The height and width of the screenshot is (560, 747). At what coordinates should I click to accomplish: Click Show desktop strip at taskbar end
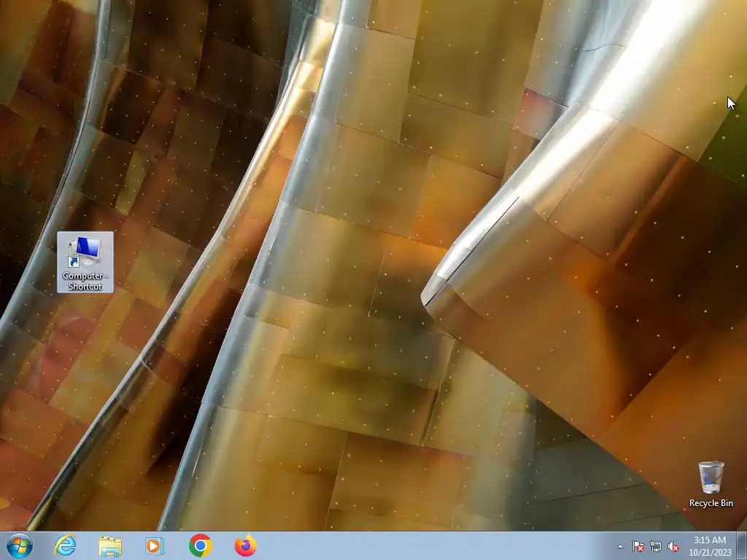[x=742, y=545]
